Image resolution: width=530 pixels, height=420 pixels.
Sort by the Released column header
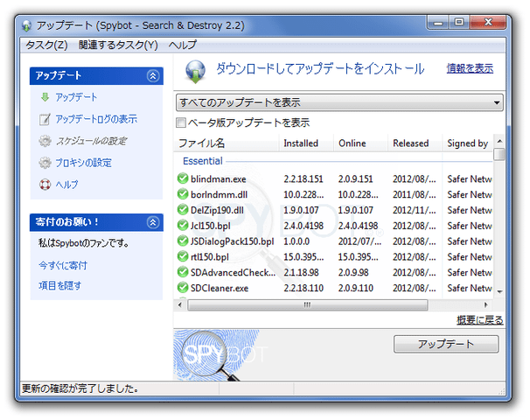click(415, 143)
